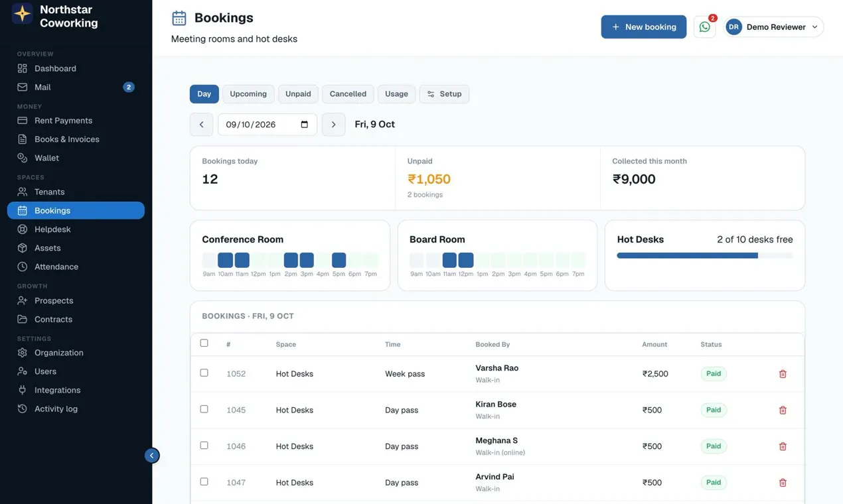Collapse the sidebar with the chevron button
The height and width of the screenshot is (504, 843).
pos(152,456)
